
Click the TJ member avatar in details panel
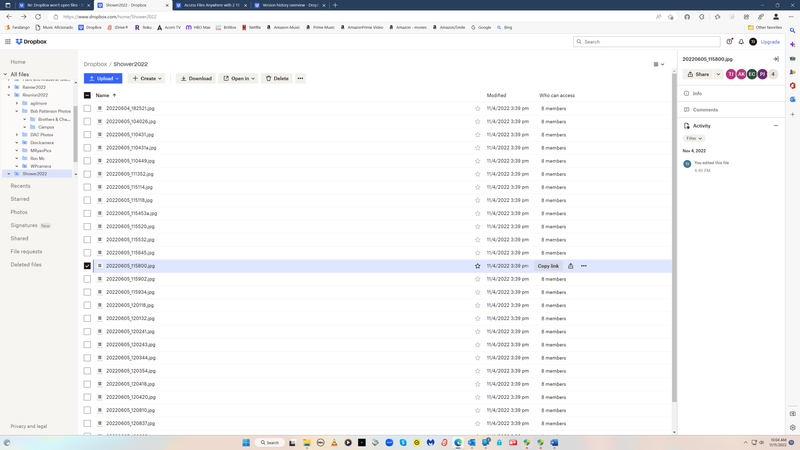coord(731,74)
